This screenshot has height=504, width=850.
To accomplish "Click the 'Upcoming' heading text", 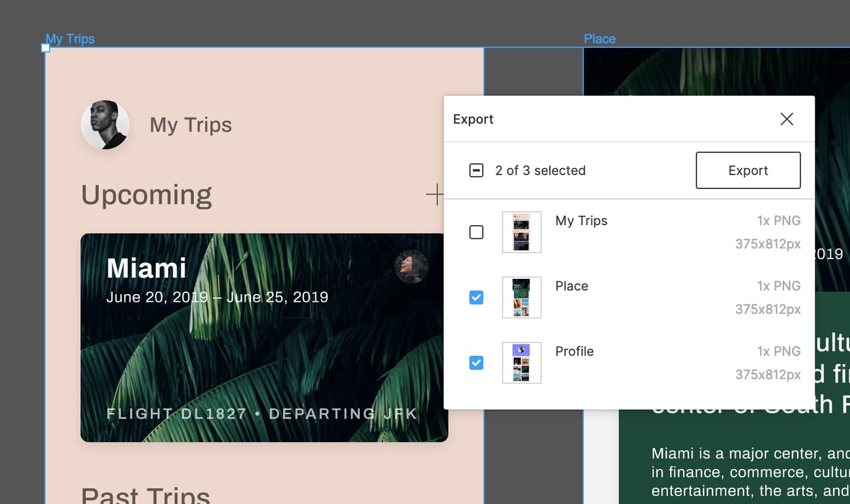I will coord(146,195).
